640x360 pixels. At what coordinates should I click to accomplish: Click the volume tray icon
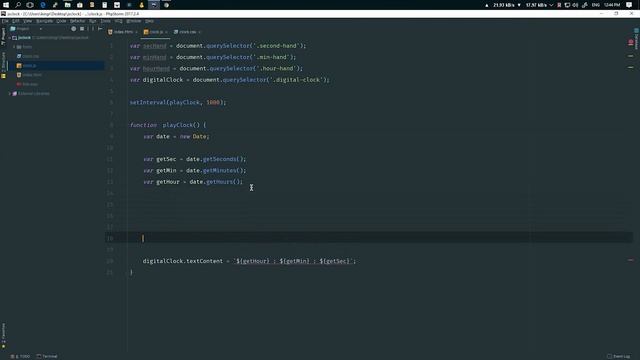[575, 5]
